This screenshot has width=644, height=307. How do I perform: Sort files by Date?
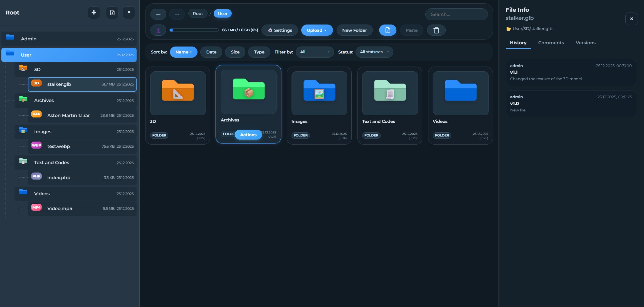211,52
